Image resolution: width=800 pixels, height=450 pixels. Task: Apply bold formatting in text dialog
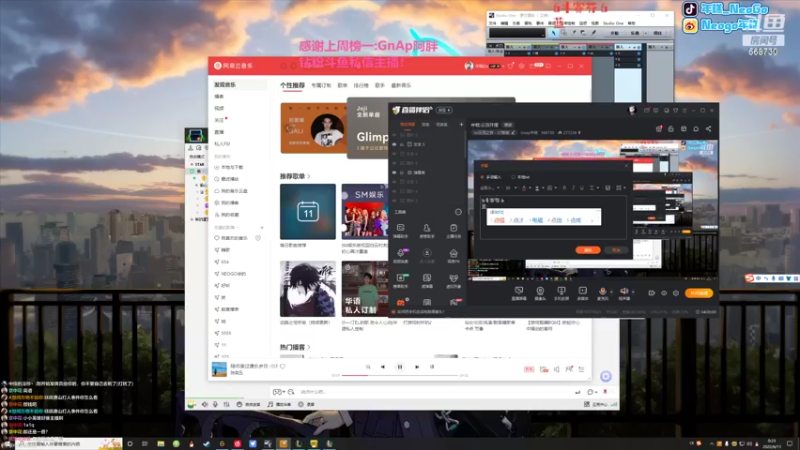pos(564,188)
